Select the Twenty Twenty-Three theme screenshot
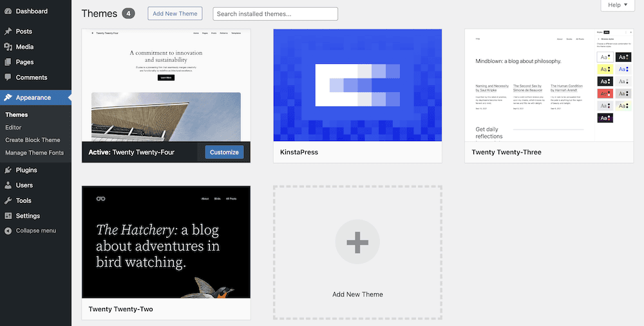 (x=549, y=85)
